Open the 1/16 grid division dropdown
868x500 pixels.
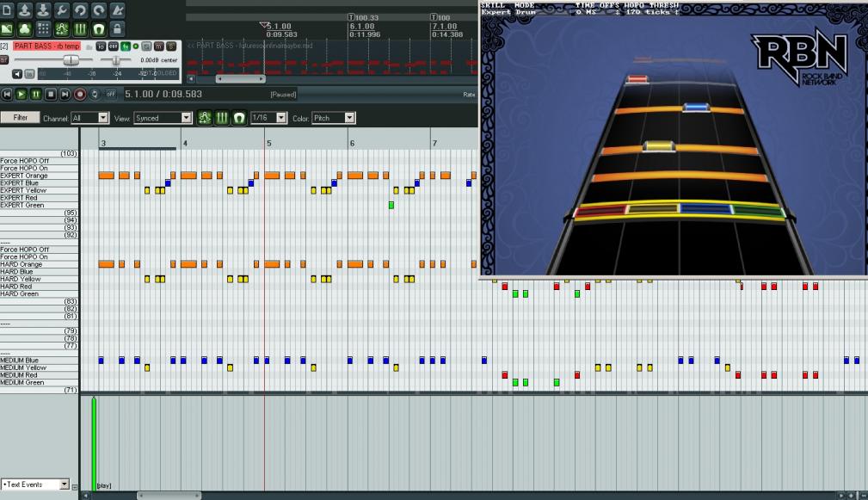pyautogui.click(x=268, y=118)
